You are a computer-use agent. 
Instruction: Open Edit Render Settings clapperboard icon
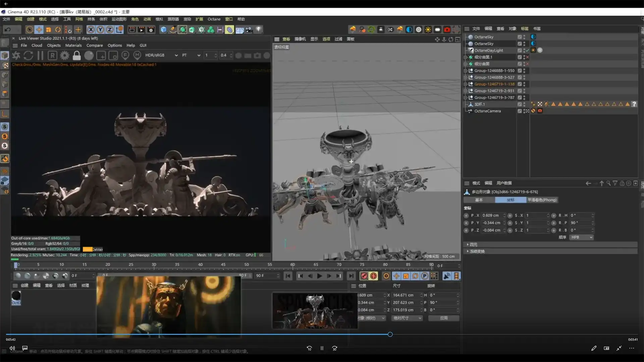pyautogui.click(x=151, y=30)
